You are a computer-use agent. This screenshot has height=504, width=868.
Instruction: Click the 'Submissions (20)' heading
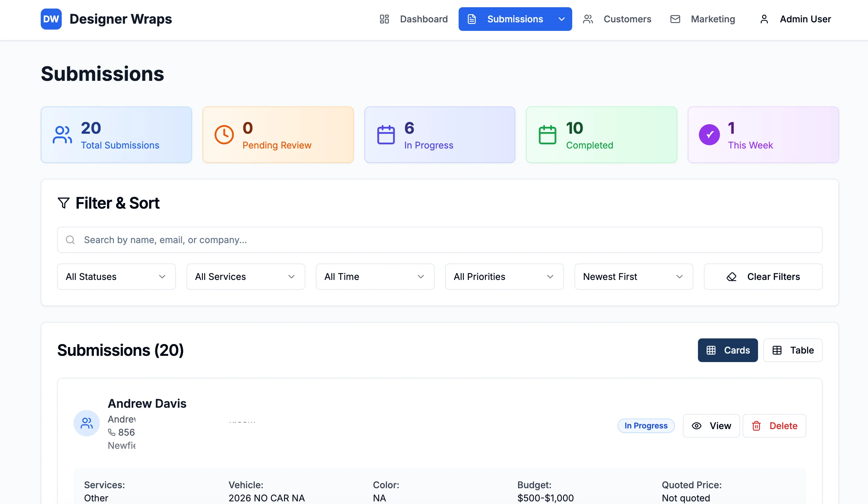coord(120,350)
